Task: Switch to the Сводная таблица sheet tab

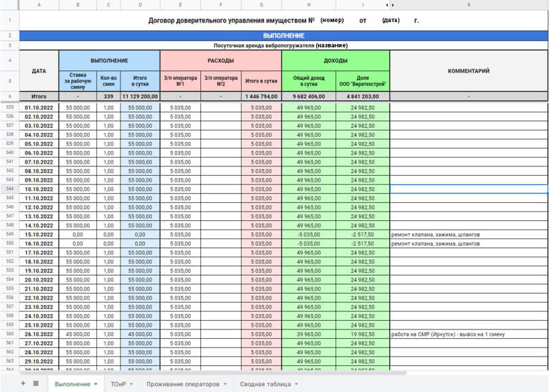Action: [265, 384]
